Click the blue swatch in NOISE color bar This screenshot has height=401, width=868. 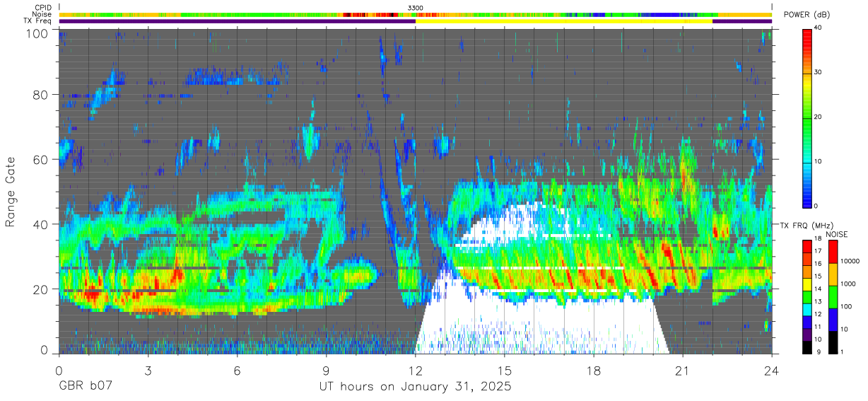(833, 320)
